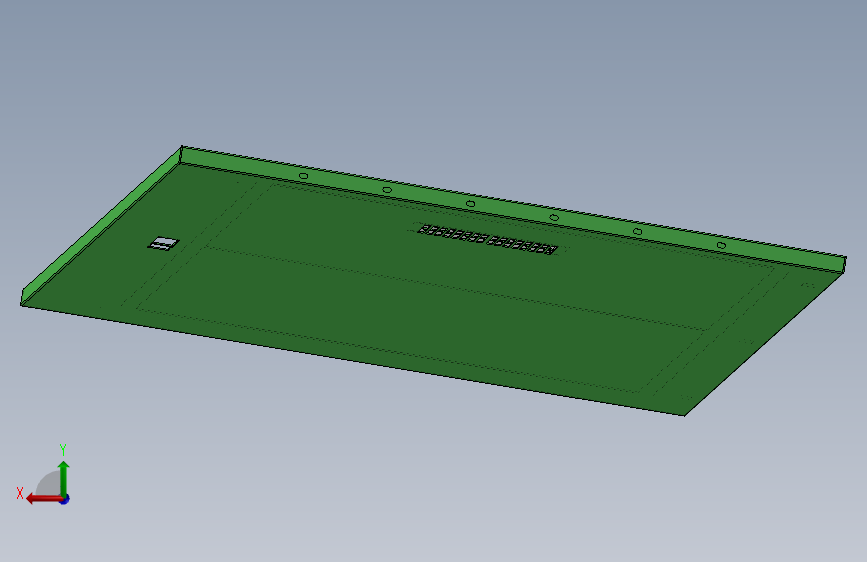Select the row of rectangular slots in the plate
This screenshot has height=562, width=867.
487,239
